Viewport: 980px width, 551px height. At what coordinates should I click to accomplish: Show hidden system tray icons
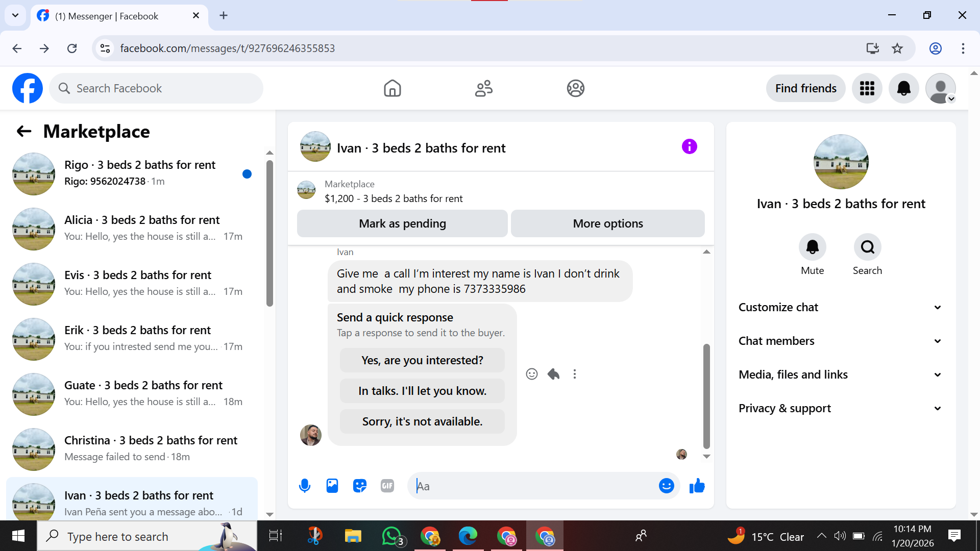[821, 536]
